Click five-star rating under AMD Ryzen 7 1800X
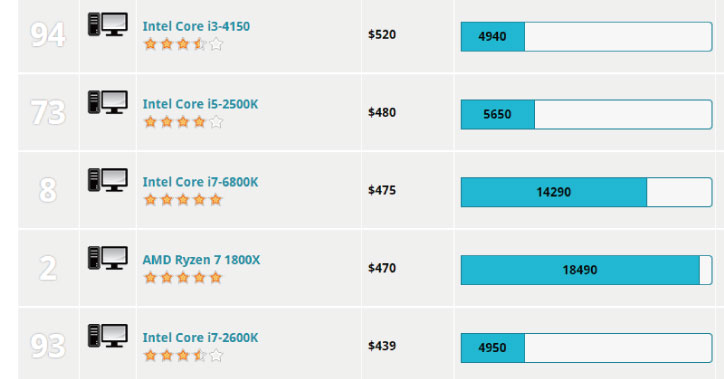Screen dimensions: 724x379 [x=183, y=278]
